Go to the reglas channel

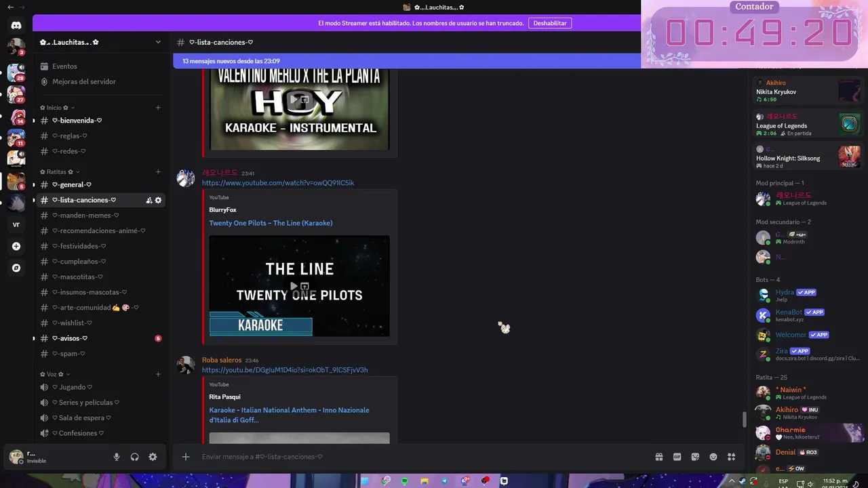[x=100, y=136]
